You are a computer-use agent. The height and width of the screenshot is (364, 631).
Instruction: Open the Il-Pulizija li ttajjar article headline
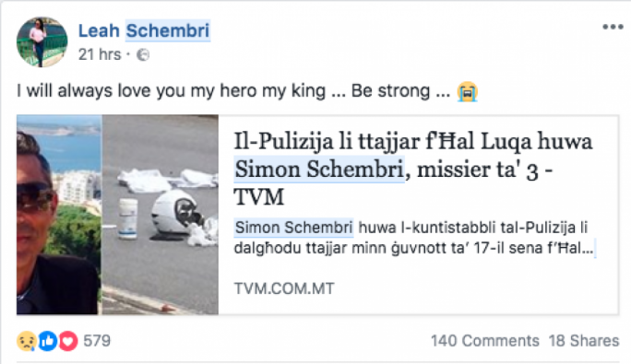click(x=413, y=169)
